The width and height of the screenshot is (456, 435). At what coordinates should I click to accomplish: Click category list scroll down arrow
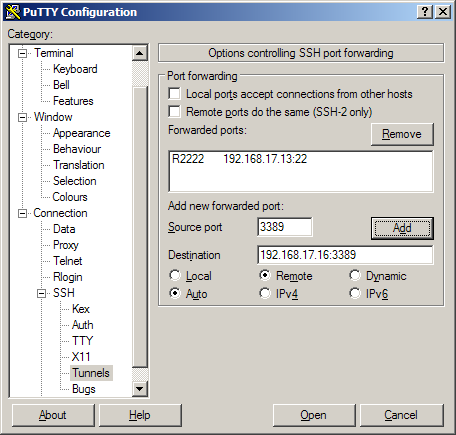(140, 389)
